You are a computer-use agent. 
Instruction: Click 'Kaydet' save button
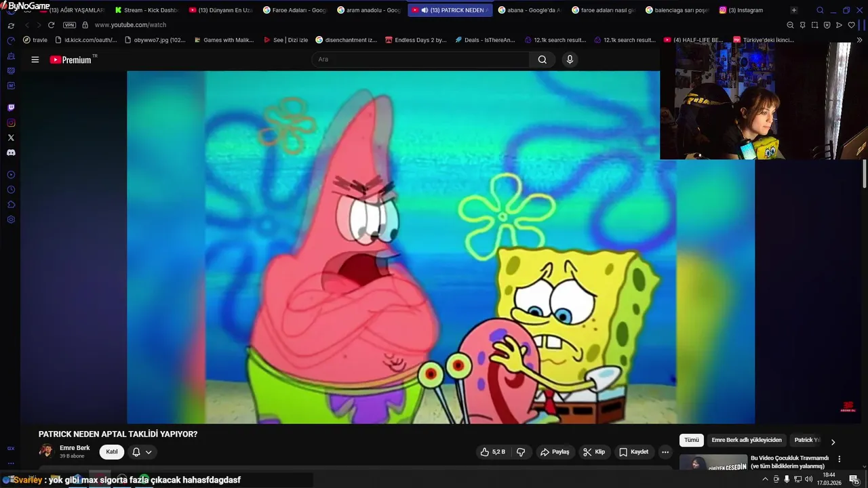click(633, 452)
